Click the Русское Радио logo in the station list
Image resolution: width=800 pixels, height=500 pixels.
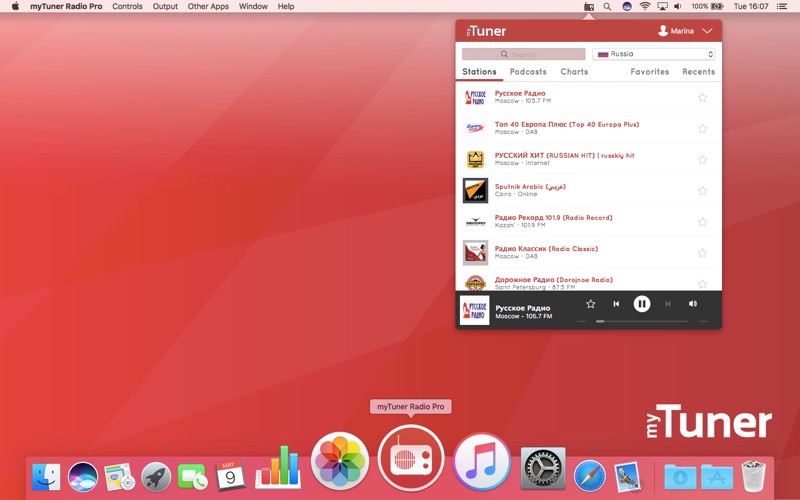[x=475, y=97]
